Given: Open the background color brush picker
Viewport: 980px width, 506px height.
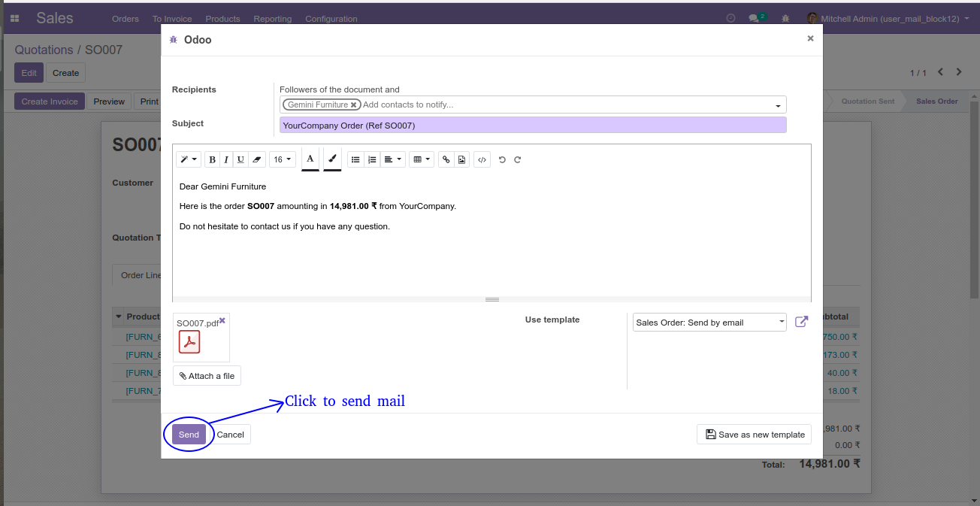Looking at the screenshot, I should point(332,159).
